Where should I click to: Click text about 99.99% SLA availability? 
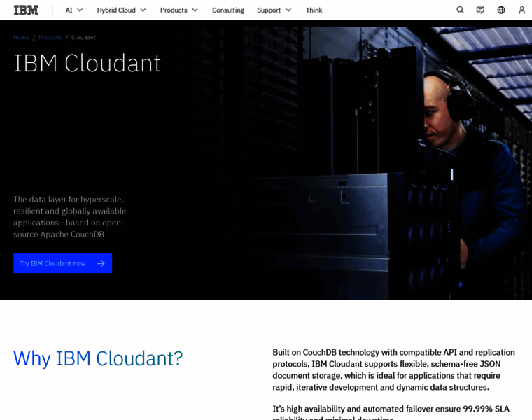pyautogui.click(x=391, y=412)
